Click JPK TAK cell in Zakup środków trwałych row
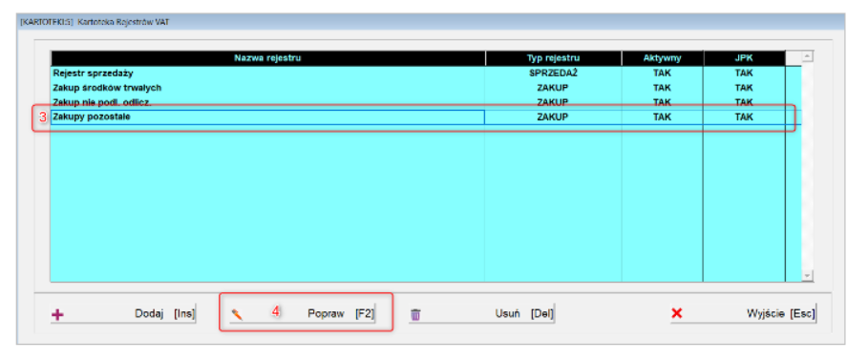The image size is (868, 361). (x=744, y=88)
